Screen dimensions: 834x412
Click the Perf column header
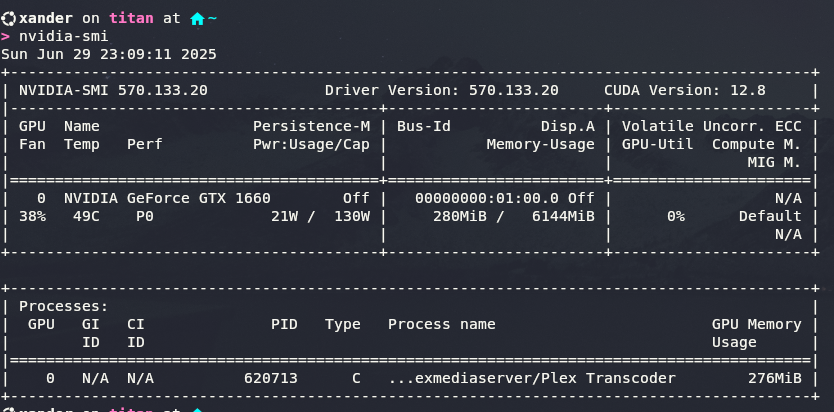145,145
